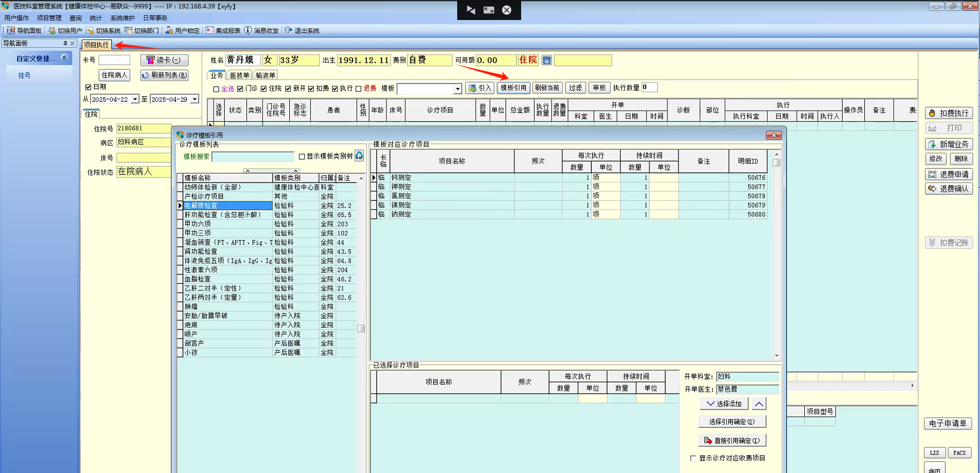
Task: Click the X icon in black overlay
Action: (507, 10)
